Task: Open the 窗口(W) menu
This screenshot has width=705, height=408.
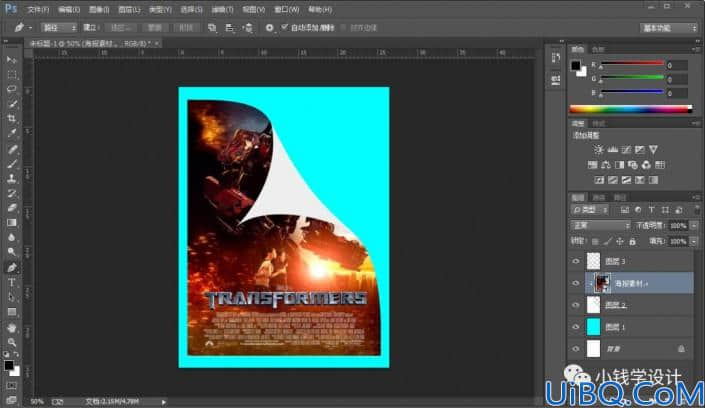Action: click(x=287, y=9)
